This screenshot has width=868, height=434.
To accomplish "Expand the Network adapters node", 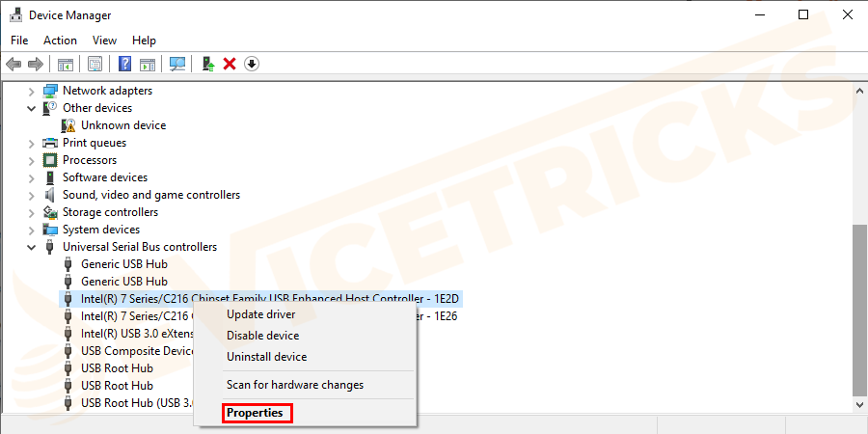I will 32,91.
